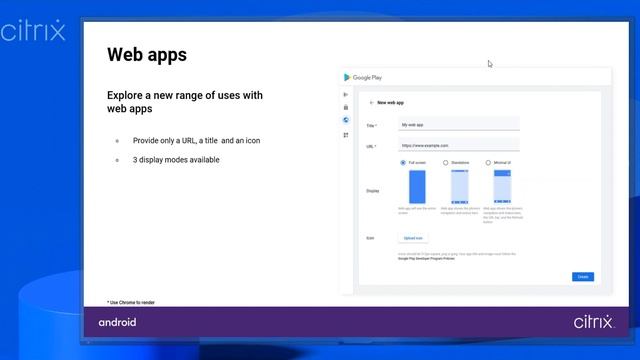Click "Use Chrome to render" footnote
This screenshot has width=640, height=360.
131,302
